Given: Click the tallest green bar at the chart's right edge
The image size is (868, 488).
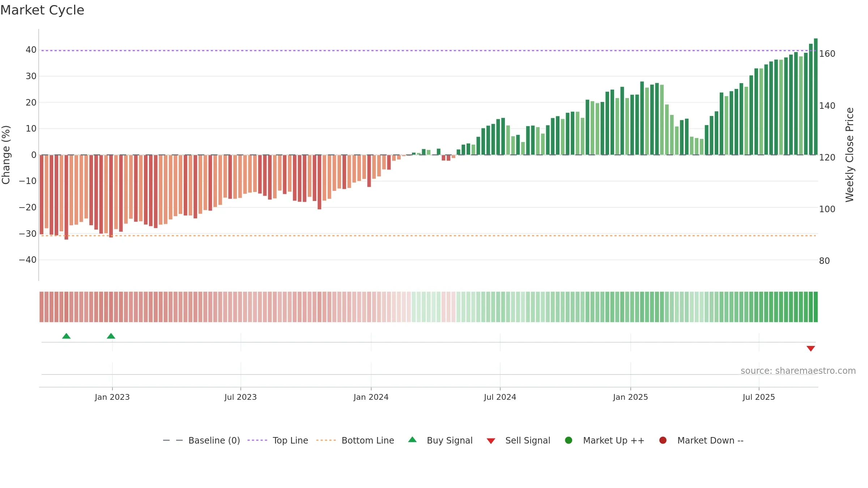Looking at the screenshot, I should pyautogui.click(x=816, y=97).
